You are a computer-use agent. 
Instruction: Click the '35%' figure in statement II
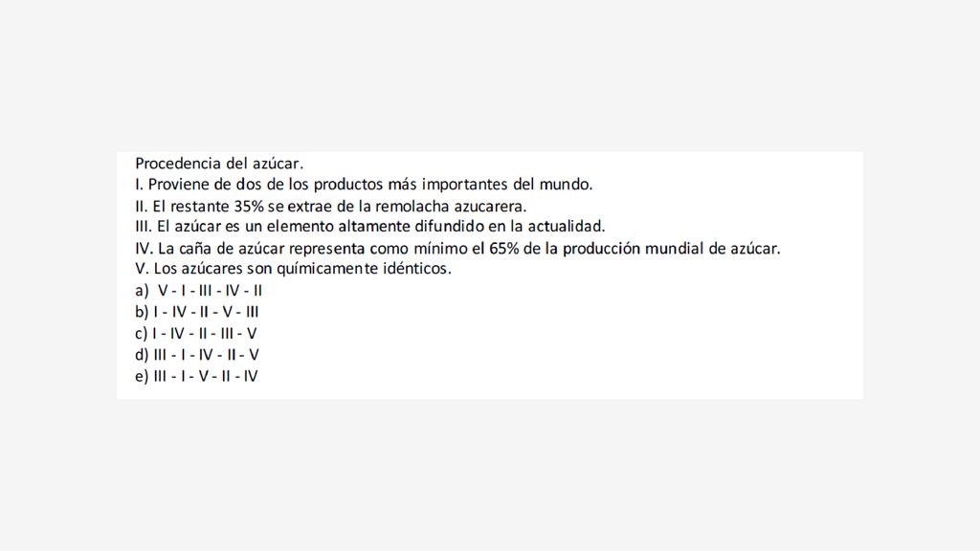click(249, 207)
